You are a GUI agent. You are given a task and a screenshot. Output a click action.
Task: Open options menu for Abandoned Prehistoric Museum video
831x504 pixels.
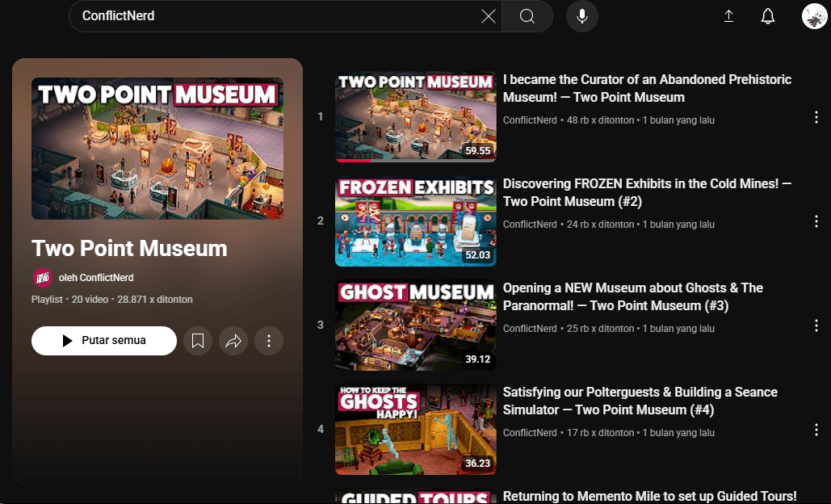tap(816, 117)
